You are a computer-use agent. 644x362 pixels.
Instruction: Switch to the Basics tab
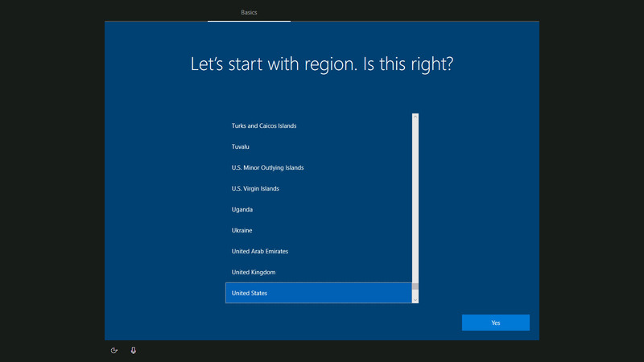click(249, 13)
